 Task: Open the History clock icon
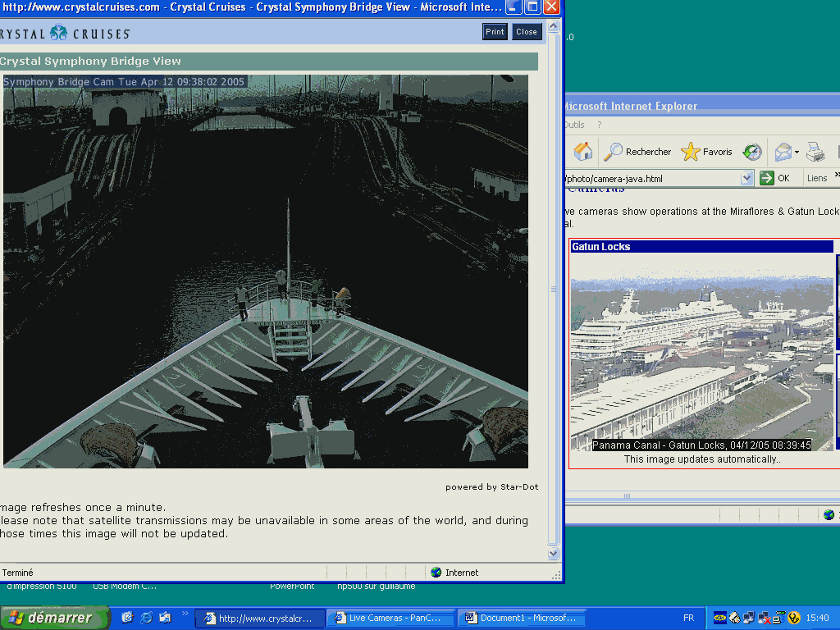point(752,152)
